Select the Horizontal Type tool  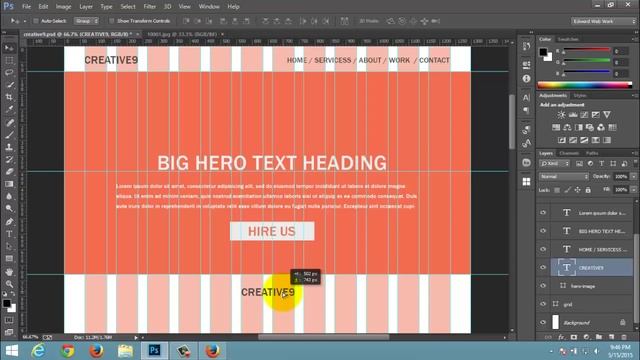click(9, 234)
